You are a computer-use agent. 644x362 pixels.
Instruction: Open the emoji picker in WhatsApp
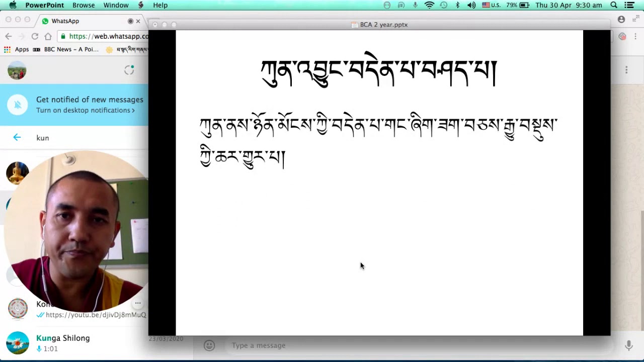point(209,345)
